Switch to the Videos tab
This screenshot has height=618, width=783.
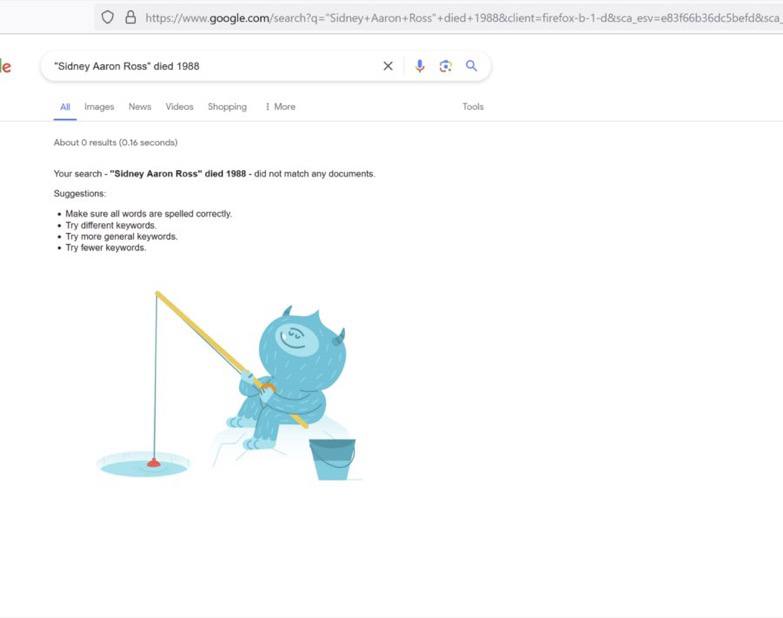click(179, 107)
